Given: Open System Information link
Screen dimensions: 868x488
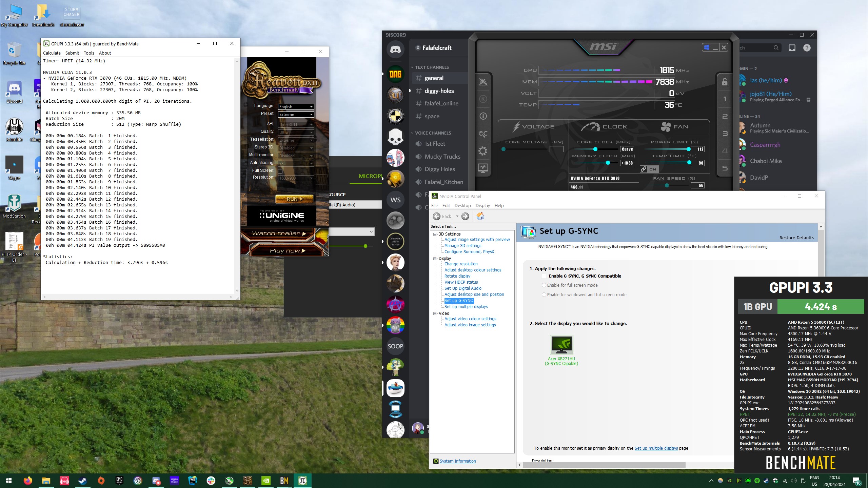Looking at the screenshot, I should click(458, 461).
